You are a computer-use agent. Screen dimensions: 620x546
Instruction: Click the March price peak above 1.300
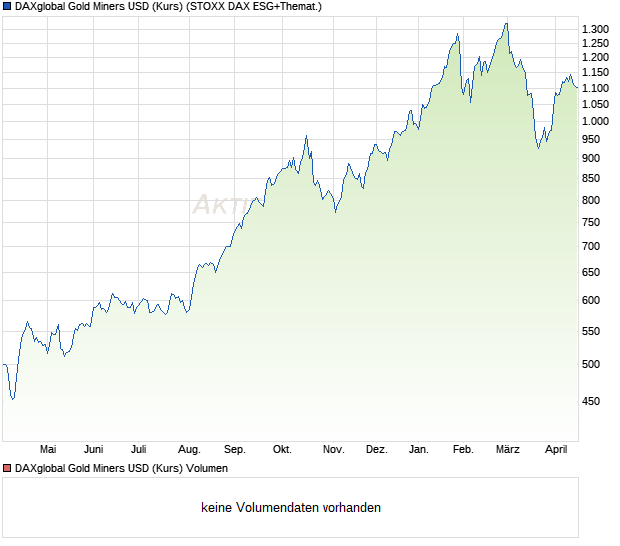pos(507,24)
